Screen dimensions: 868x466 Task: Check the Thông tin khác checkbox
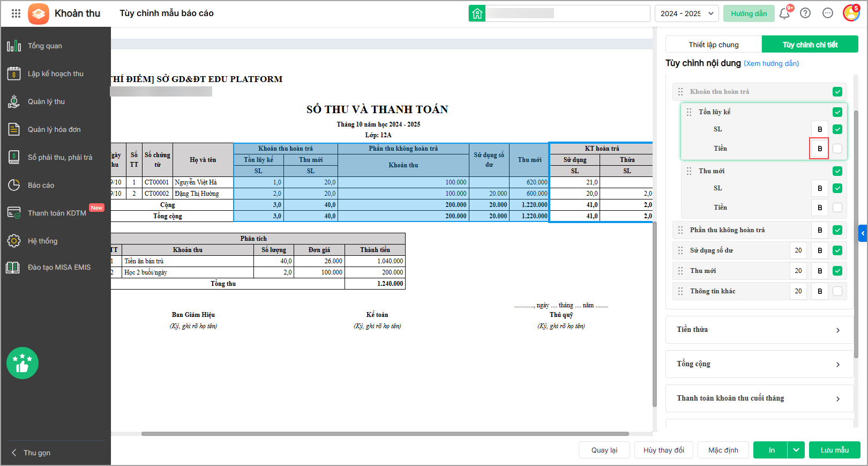837,291
